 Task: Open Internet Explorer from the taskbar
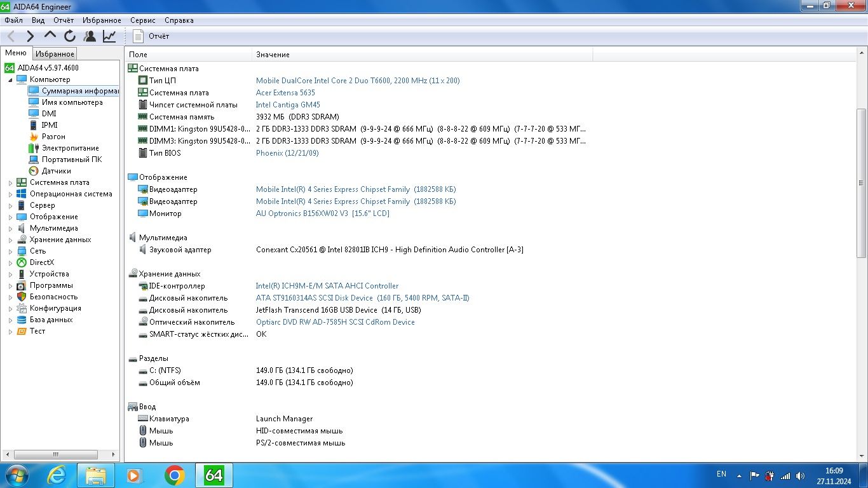[x=57, y=475]
